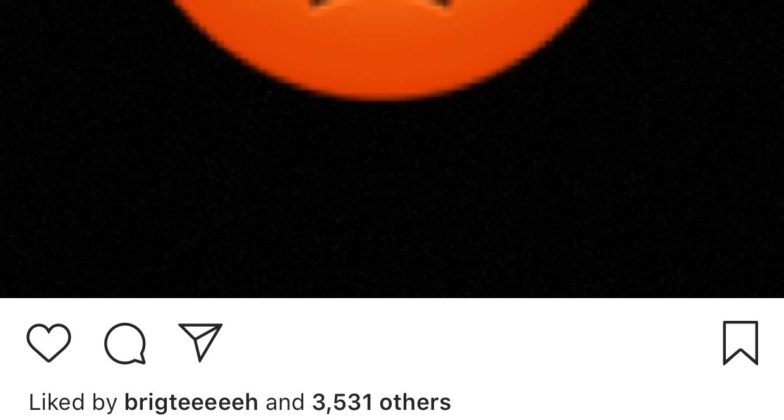Click the bottom edge of the orange emoji
Screen dimensions: 784x420
(x=382, y=96)
